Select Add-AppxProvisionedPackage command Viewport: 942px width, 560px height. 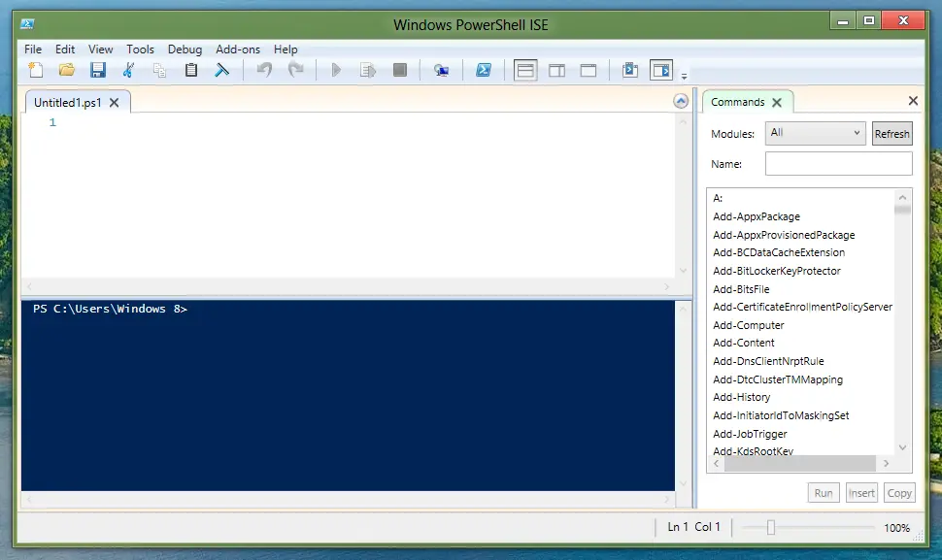pos(784,235)
